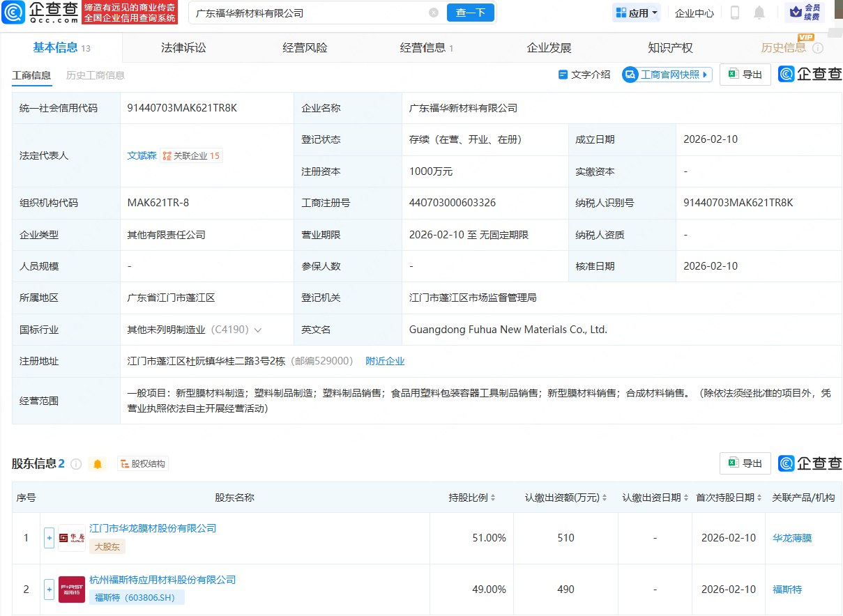The image size is (843, 616).
Task: Click the alert bell next to 股东信息
Action: [x=97, y=463]
